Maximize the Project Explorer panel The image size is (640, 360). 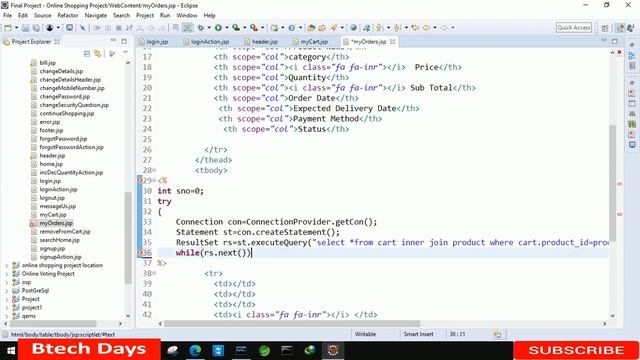[124, 41]
